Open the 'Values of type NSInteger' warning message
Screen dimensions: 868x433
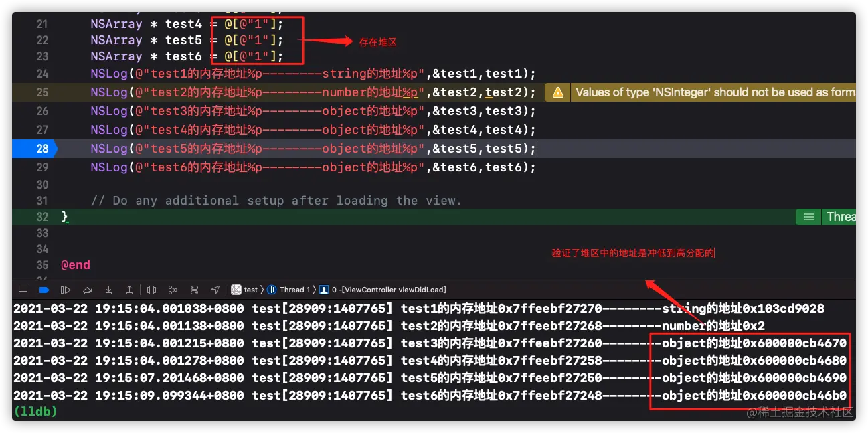pyautogui.click(x=715, y=92)
